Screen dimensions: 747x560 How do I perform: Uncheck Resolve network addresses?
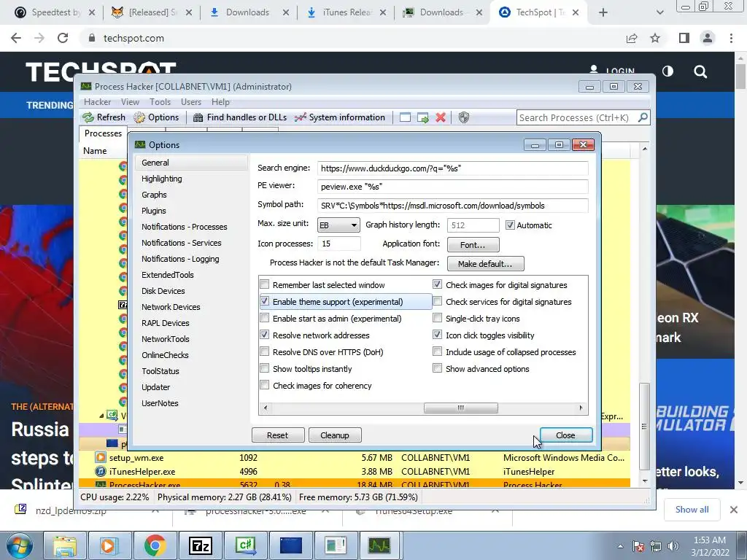click(x=264, y=335)
